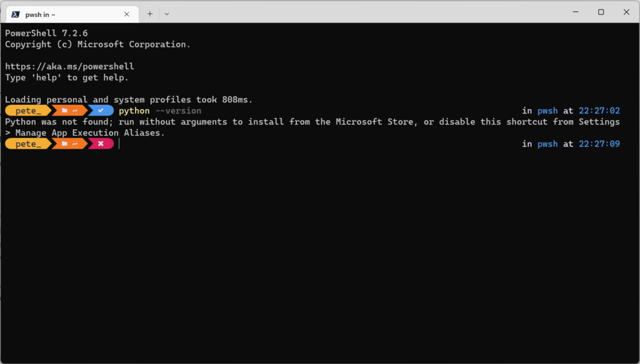Click the blue checkmark prompt segment

[101, 111]
